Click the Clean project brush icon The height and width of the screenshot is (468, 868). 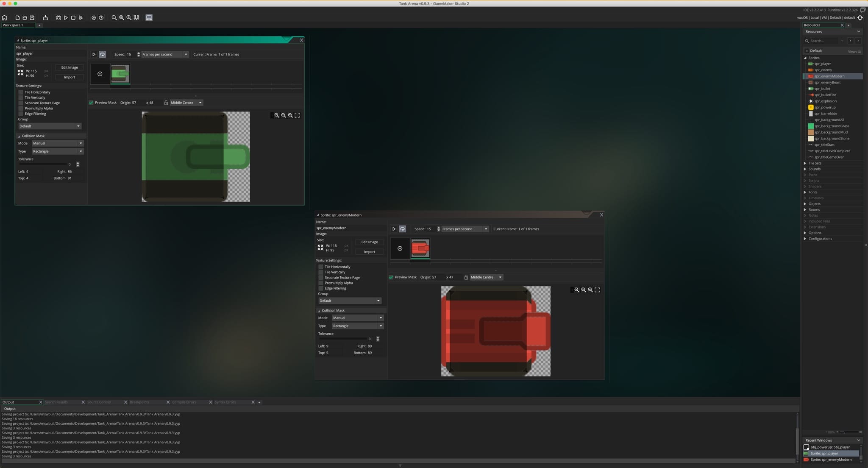(x=81, y=18)
